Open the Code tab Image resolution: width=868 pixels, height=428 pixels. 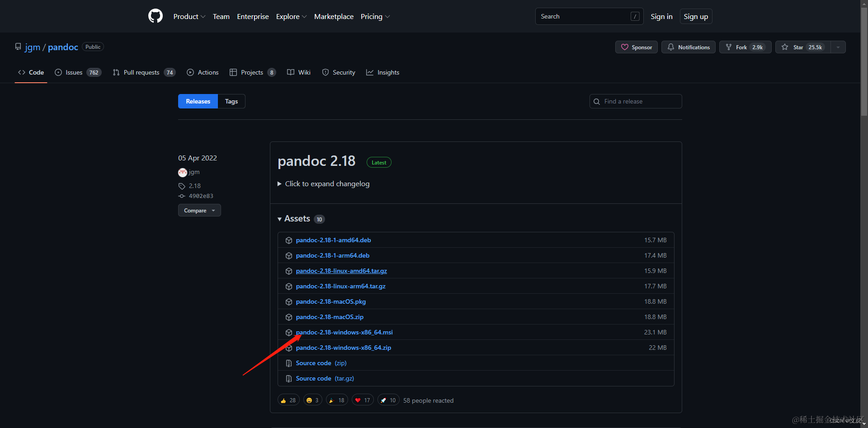pos(31,72)
